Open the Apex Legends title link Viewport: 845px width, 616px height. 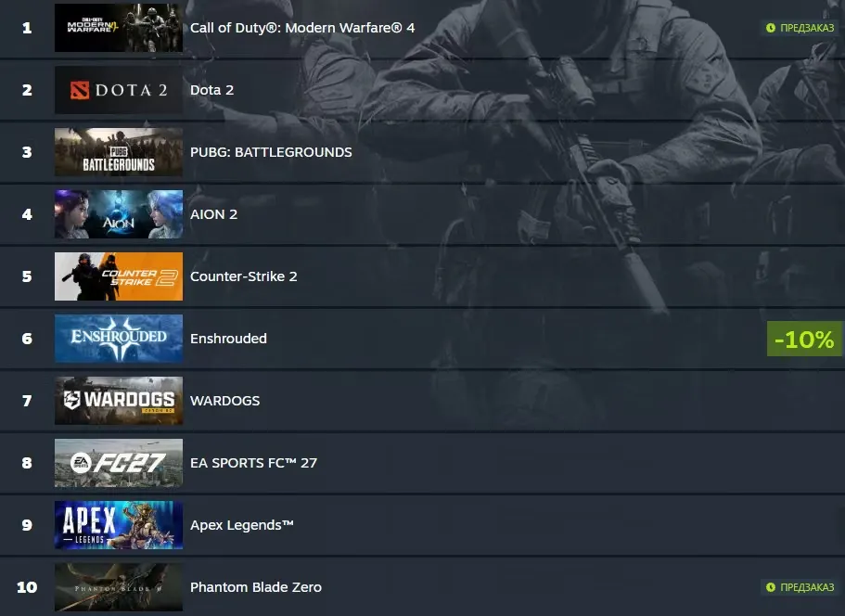242,525
